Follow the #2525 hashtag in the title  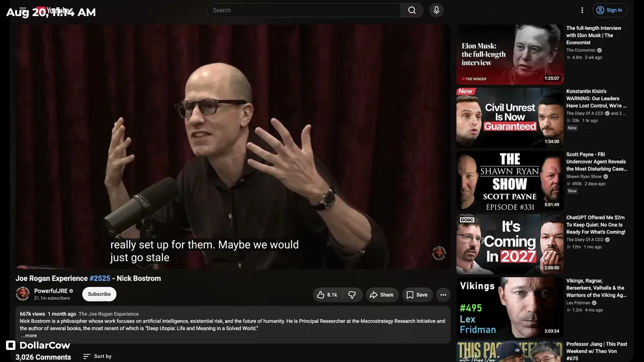click(x=100, y=279)
